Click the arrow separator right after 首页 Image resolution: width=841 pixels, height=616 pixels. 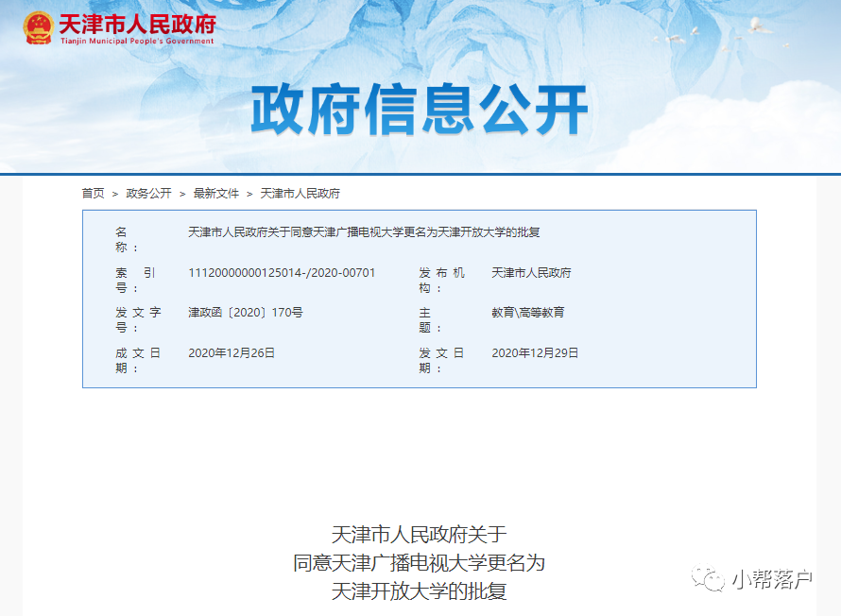pyautogui.click(x=115, y=193)
